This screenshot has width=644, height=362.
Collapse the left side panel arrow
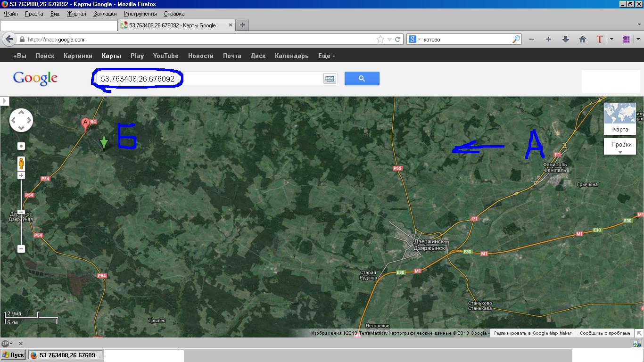pyautogui.click(x=4, y=101)
